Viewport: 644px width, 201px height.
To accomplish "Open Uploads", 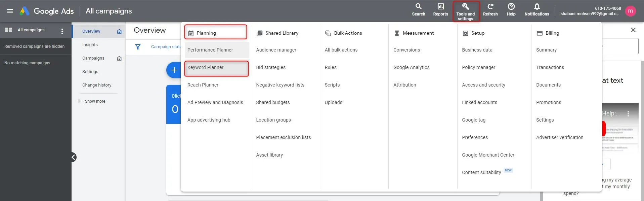I will 333,102.
